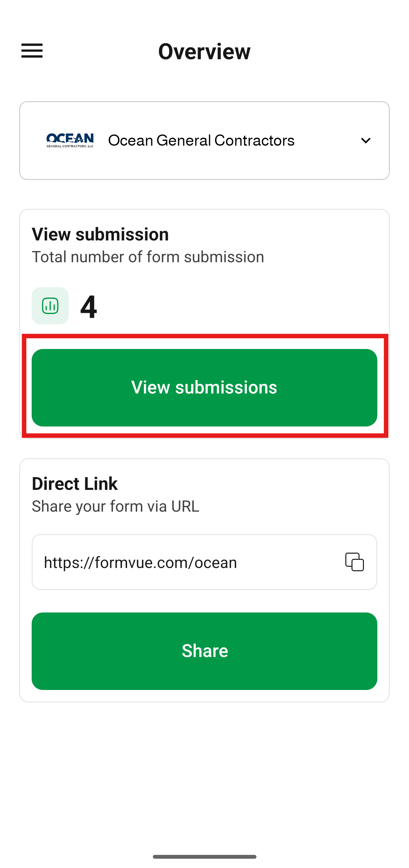Click the View submission heading
Viewport: 409px width, 868px height.
(x=100, y=234)
